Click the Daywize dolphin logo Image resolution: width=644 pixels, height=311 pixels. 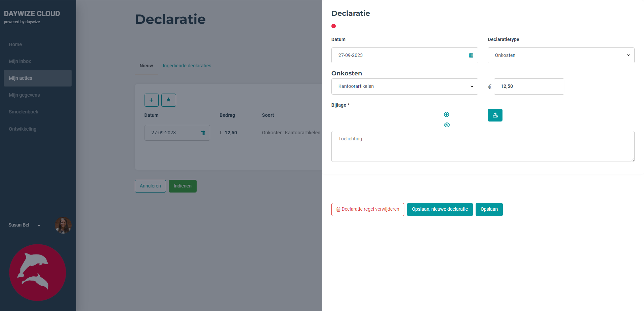tap(37, 273)
